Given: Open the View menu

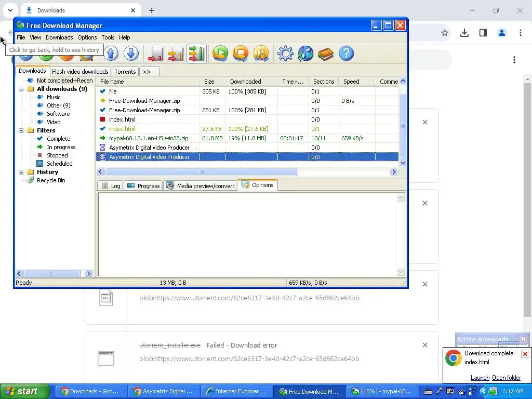Looking at the screenshot, I should pos(35,37).
